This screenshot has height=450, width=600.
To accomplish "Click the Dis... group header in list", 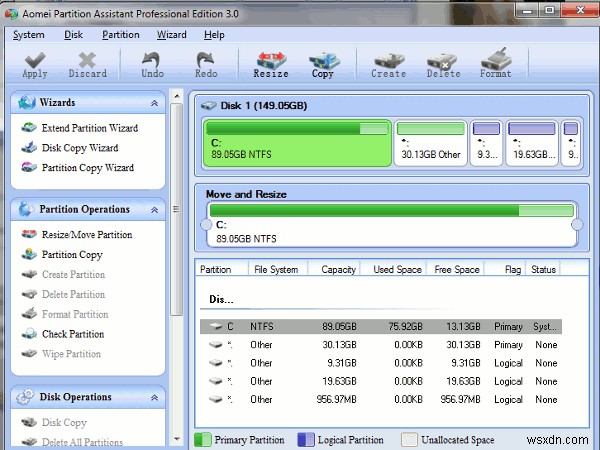I will pos(221,299).
